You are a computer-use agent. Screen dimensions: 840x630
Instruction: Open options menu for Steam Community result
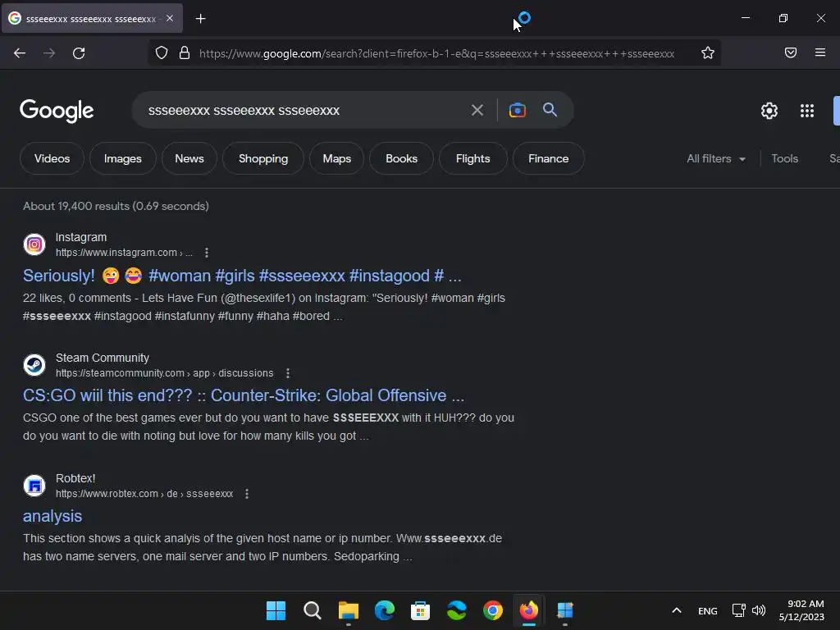(x=288, y=373)
